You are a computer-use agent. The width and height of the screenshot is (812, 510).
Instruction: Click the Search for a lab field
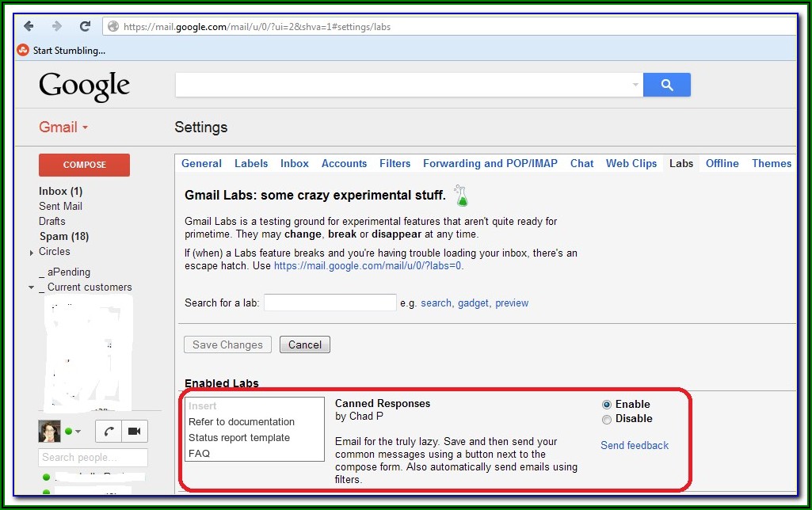330,303
